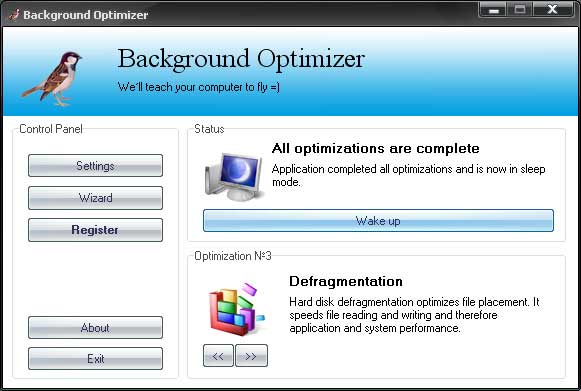
Task: Click the Register button
Action: (95, 230)
